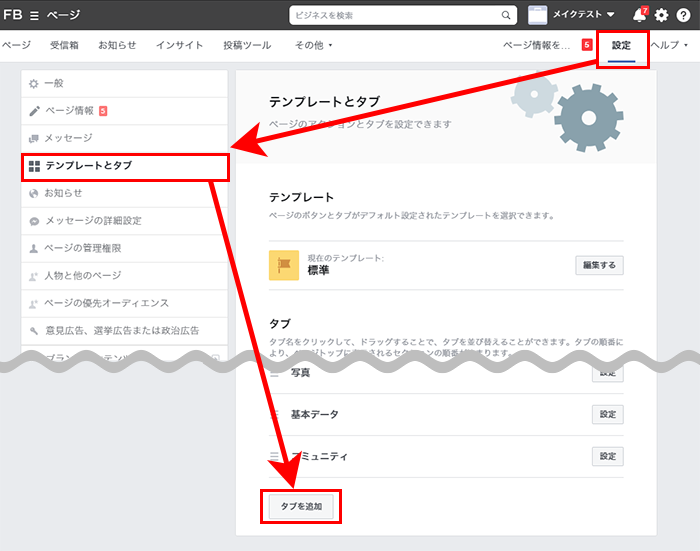Click the 写真 tab row label
The height and width of the screenshot is (551, 700).
[300, 373]
